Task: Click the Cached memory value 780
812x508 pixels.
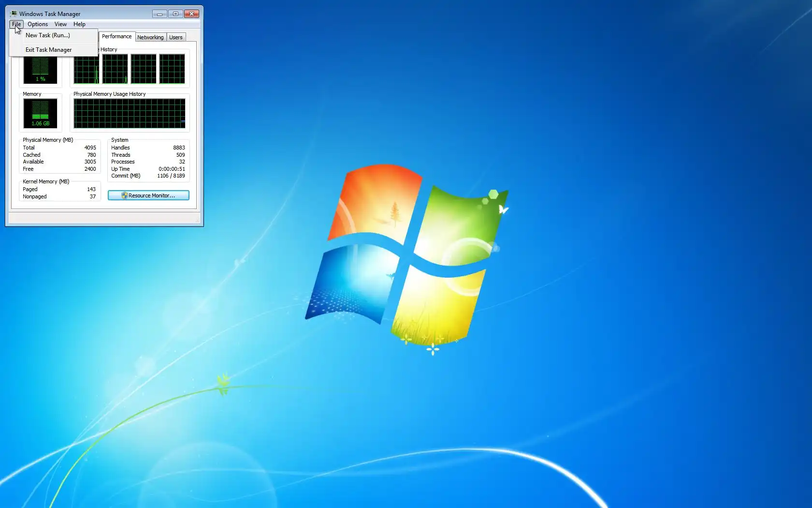Action: [x=92, y=155]
